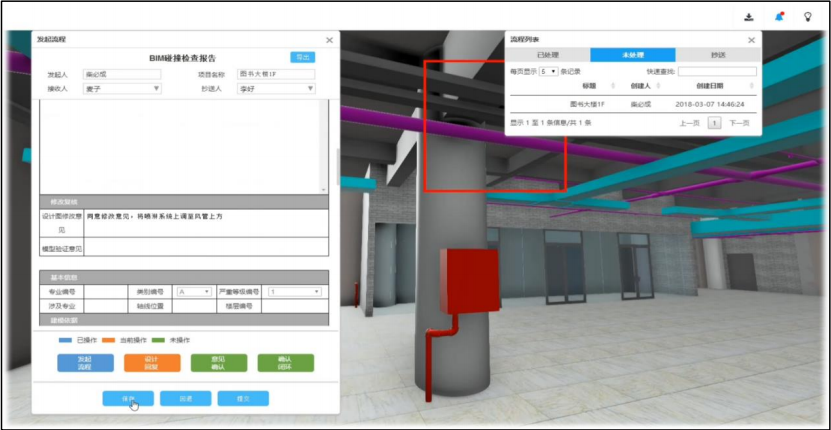Click the 模型验证意见 text field

point(206,247)
